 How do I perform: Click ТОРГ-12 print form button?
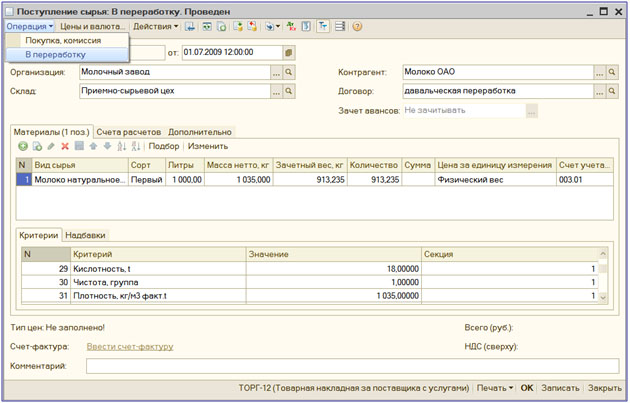click(354, 388)
